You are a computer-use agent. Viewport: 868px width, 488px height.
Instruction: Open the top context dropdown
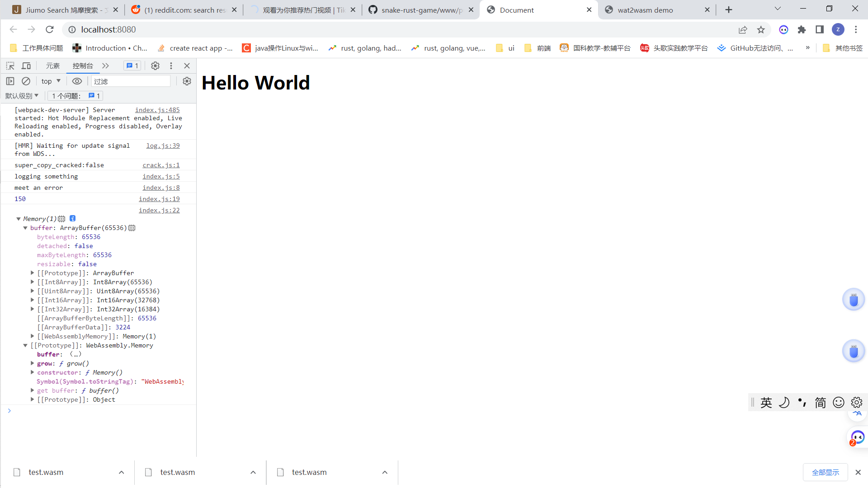point(51,81)
